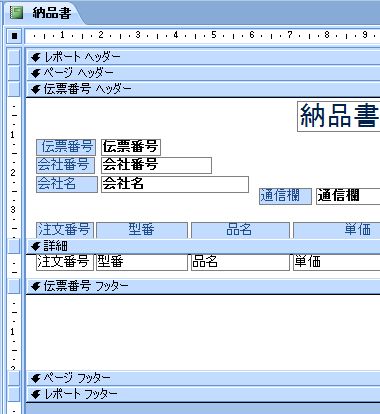Click the 詳細 section bar
The height and width of the screenshot is (414, 380).
pos(203,246)
